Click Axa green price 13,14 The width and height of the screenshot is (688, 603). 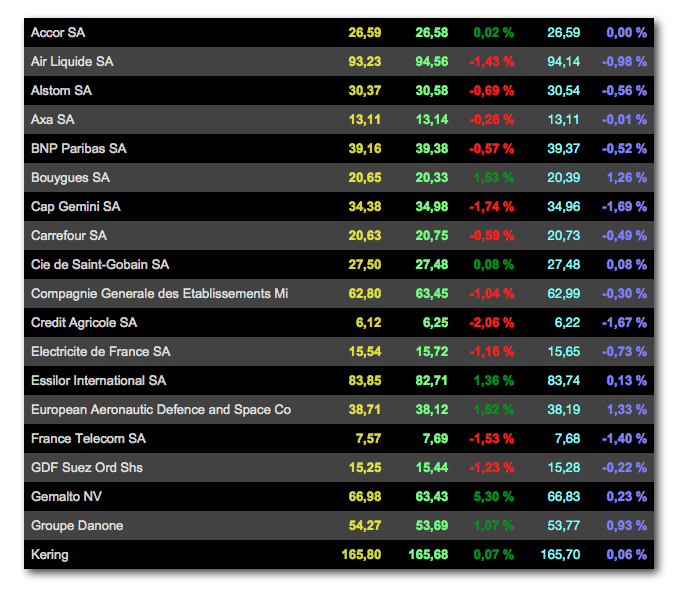[432, 119]
